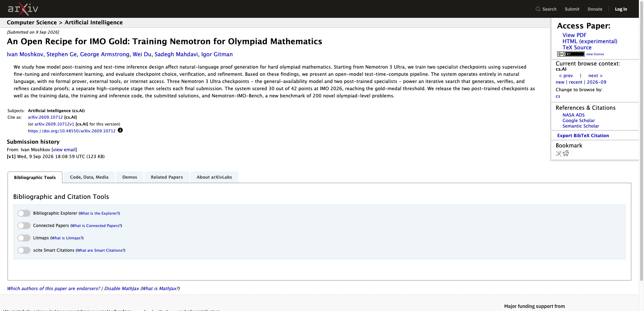Click author George Armstrong

105,54
